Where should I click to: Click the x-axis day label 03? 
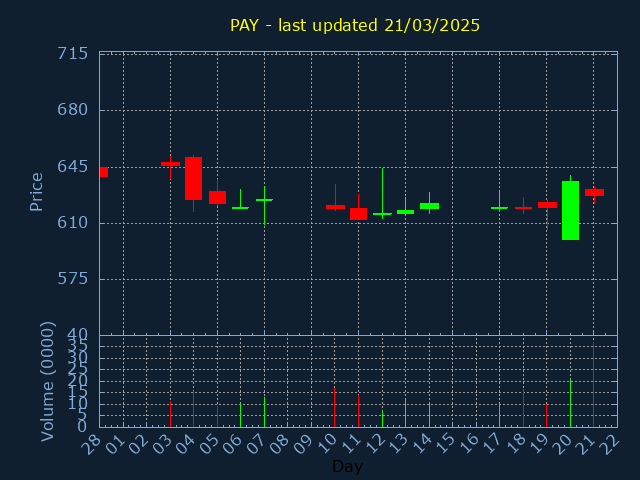tap(162, 444)
